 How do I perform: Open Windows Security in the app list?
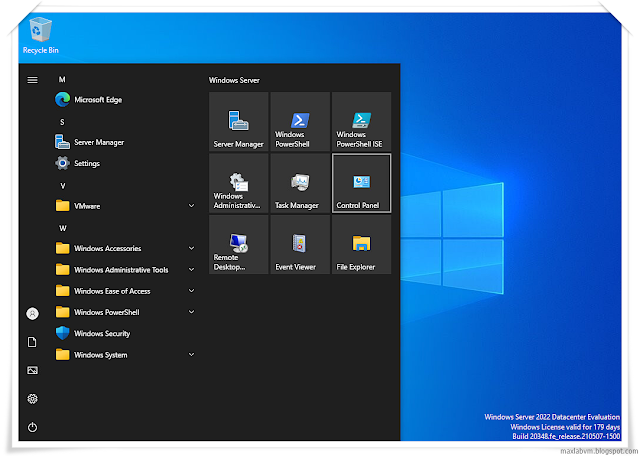(125, 334)
